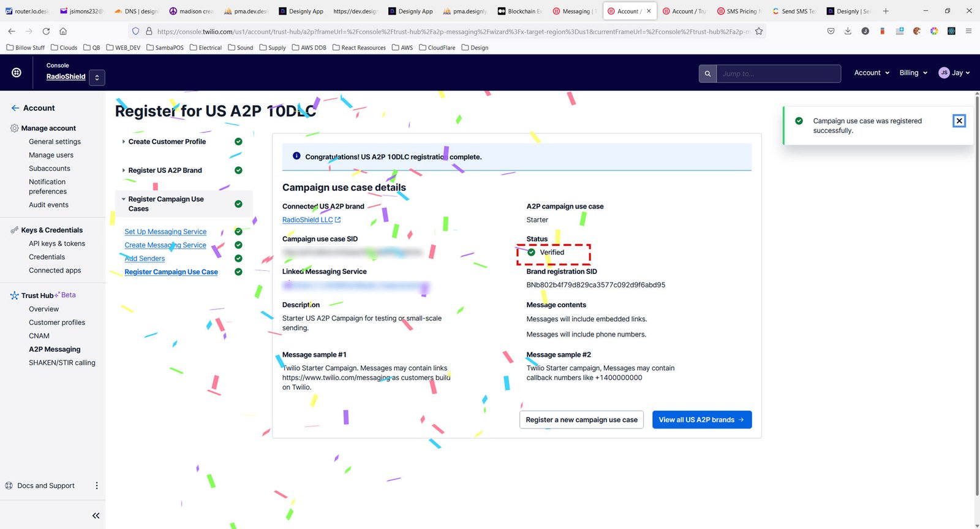
Task: Open A2P Messaging in sidebar
Action: [55, 349]
